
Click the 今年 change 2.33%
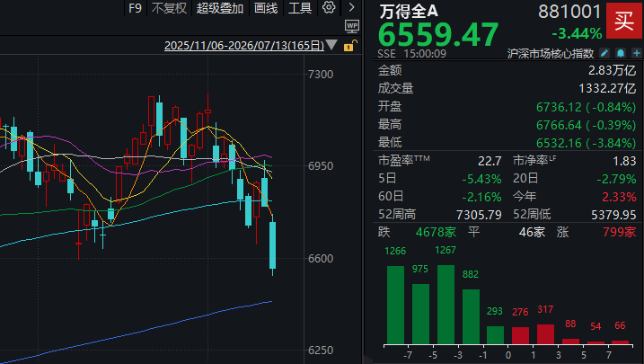click(x=619, y=197)
